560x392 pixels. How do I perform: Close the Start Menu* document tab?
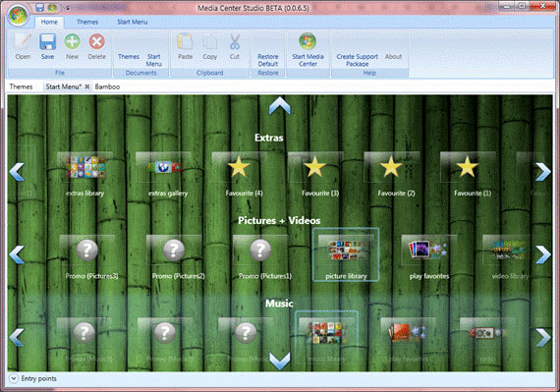pyautogui.click(x=86, y=86)
